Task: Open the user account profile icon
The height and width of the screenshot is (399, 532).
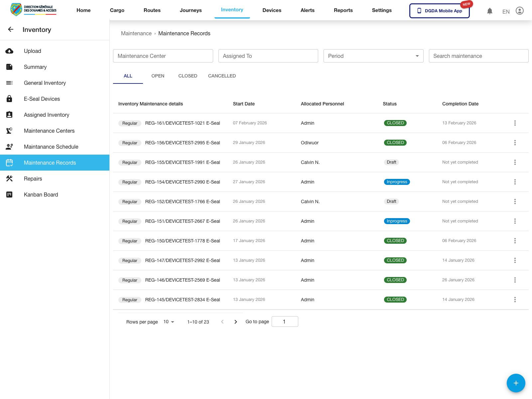Action: click(x=519, y=11)
